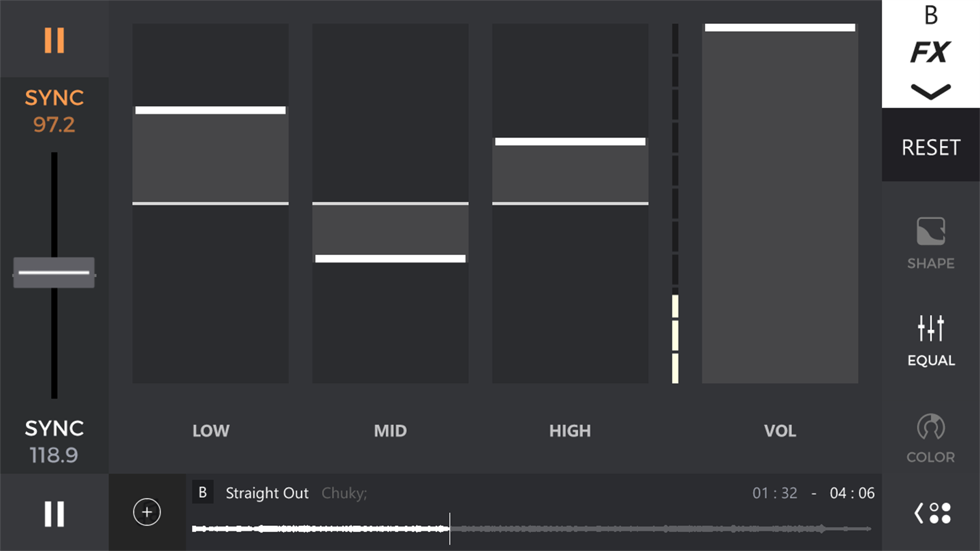Collapse the B FX panel chevron
The height and width of the screenshot is (551, 980).
(930, 92)
